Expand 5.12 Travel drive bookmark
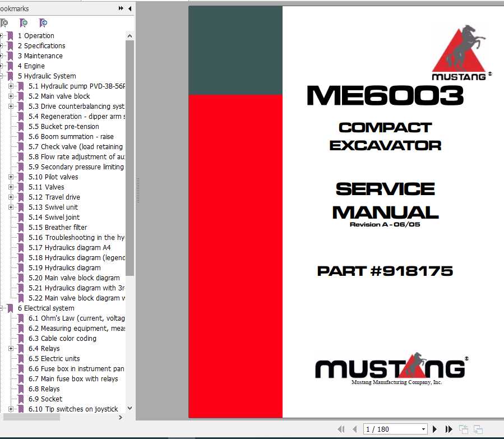The height and width of the screenshot is (439, 504). [x=11, y=197]
